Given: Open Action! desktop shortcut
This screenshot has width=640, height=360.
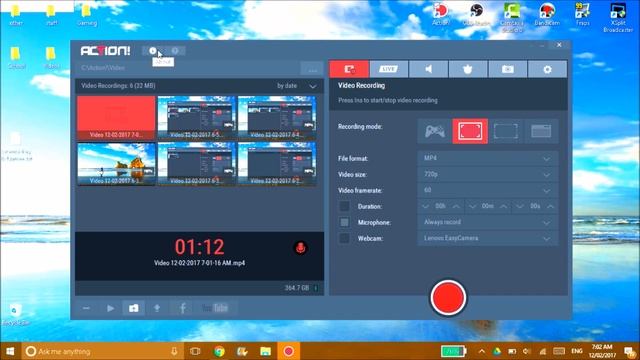Looking at the screenshot, I should tap(441, 14).
